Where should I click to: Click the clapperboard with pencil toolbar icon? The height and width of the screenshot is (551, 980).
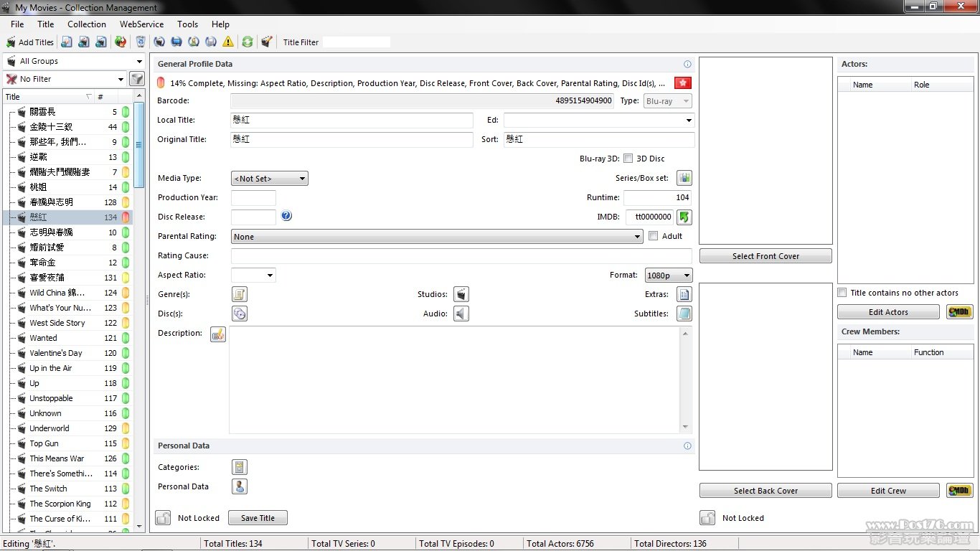tap(267, 42)
